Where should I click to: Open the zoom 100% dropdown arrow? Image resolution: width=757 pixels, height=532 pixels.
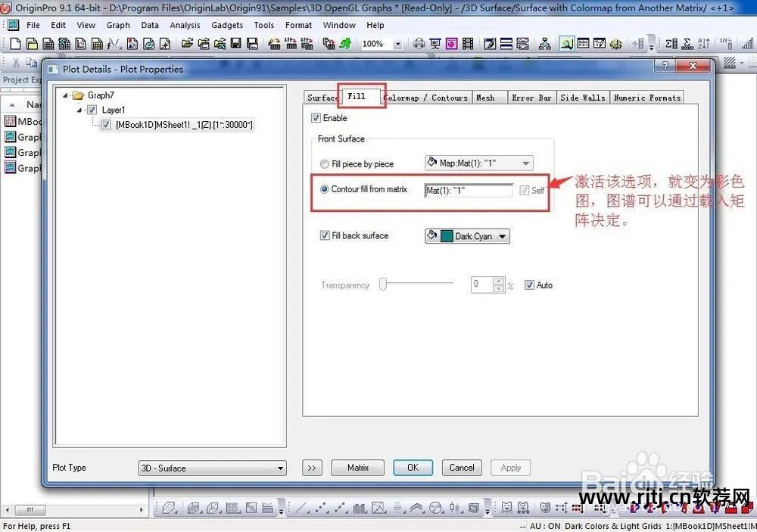coord(398,44)
